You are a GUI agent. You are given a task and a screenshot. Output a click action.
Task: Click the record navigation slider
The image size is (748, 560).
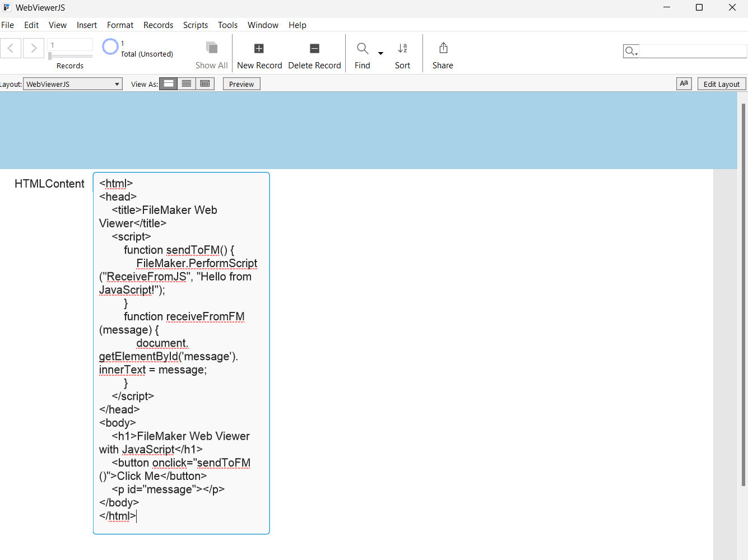pos(71,56)
